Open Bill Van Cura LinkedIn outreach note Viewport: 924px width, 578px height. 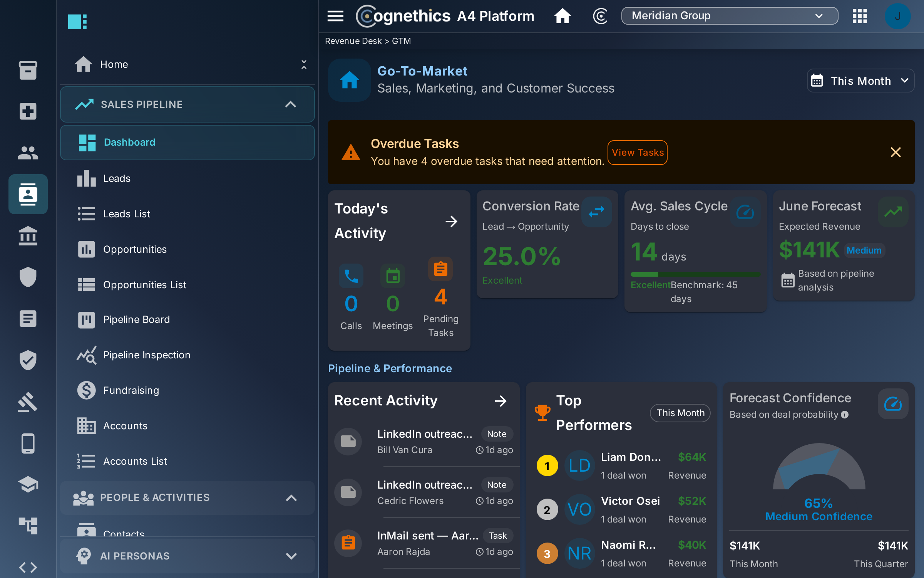point(423,441)
